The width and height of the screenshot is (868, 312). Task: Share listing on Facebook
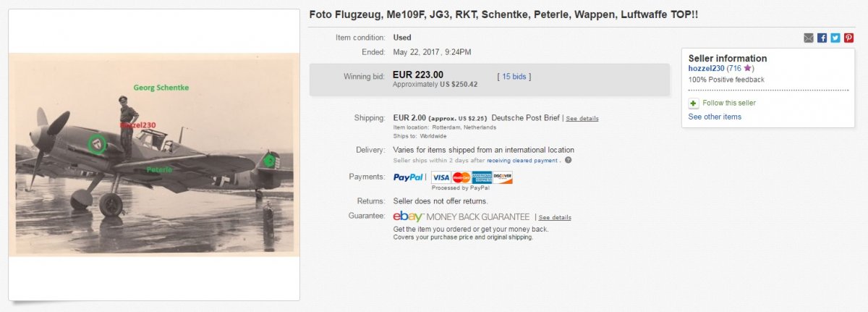(x=822, y=38)
